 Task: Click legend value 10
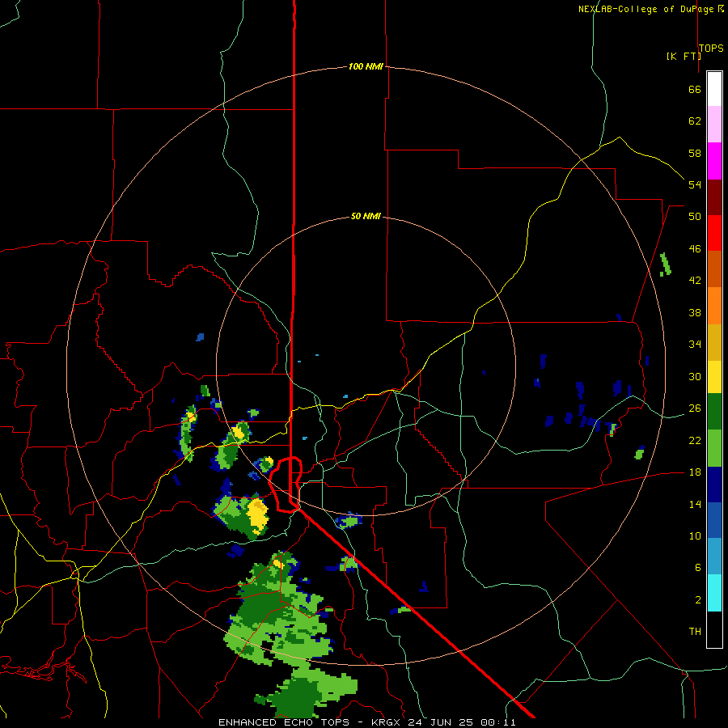[695, 536]
